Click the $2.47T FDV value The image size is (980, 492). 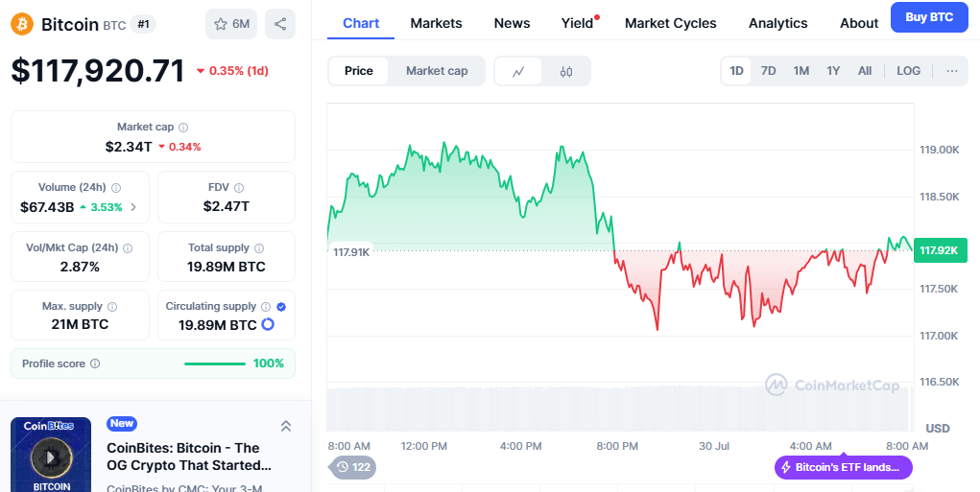pyautogui.click(x=227, y=206)
